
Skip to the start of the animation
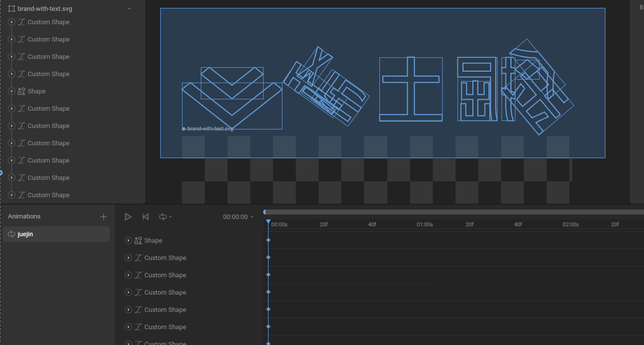tap(145, 216)
